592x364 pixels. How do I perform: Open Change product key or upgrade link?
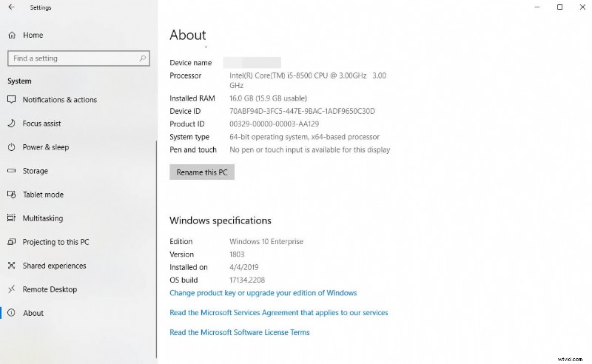(x=263, y=293)
